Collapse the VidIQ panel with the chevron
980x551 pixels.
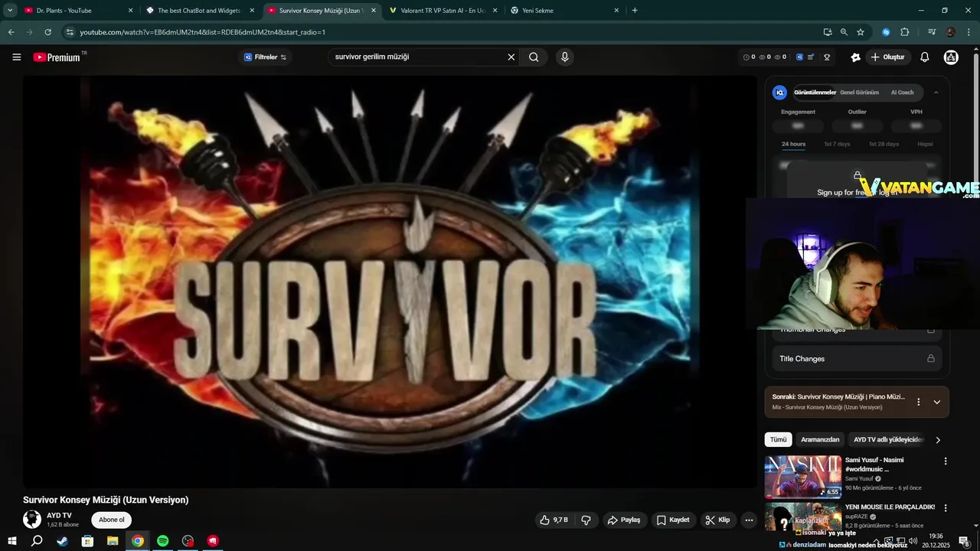click(x=936, y=93)
